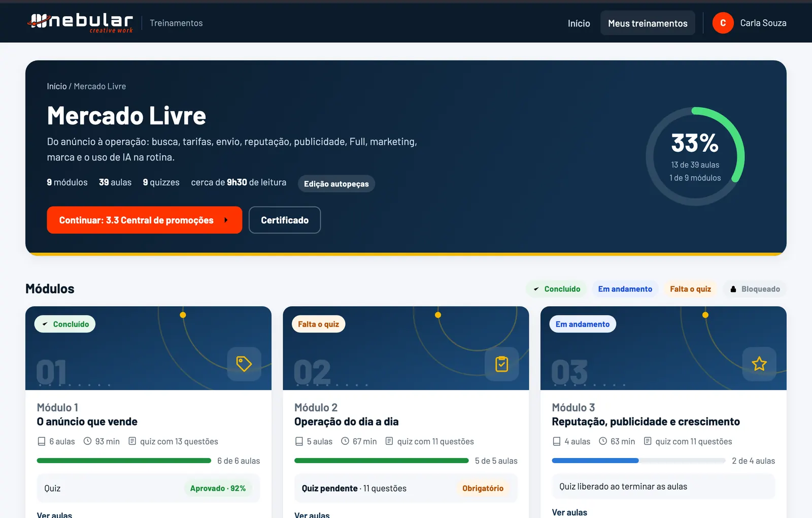Click the Obrigatório badge on the pending quiz
Viewport: 812px width, 518px height.
coord(483,488)
